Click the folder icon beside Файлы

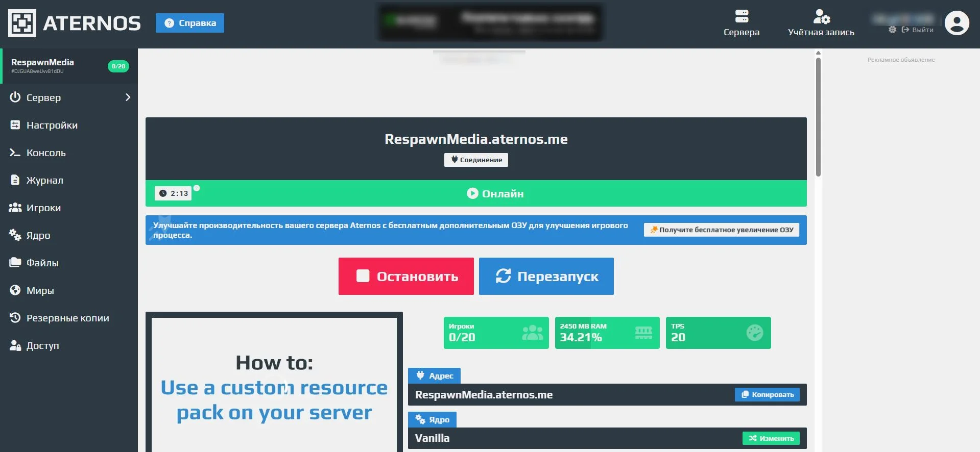pos(15,262)
